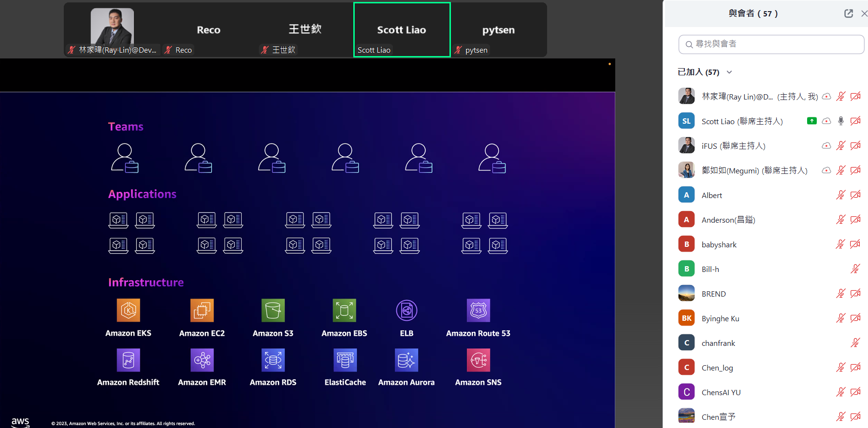
Task: Click the Amazon Route 53 icon
Action: tap(478, 310)
